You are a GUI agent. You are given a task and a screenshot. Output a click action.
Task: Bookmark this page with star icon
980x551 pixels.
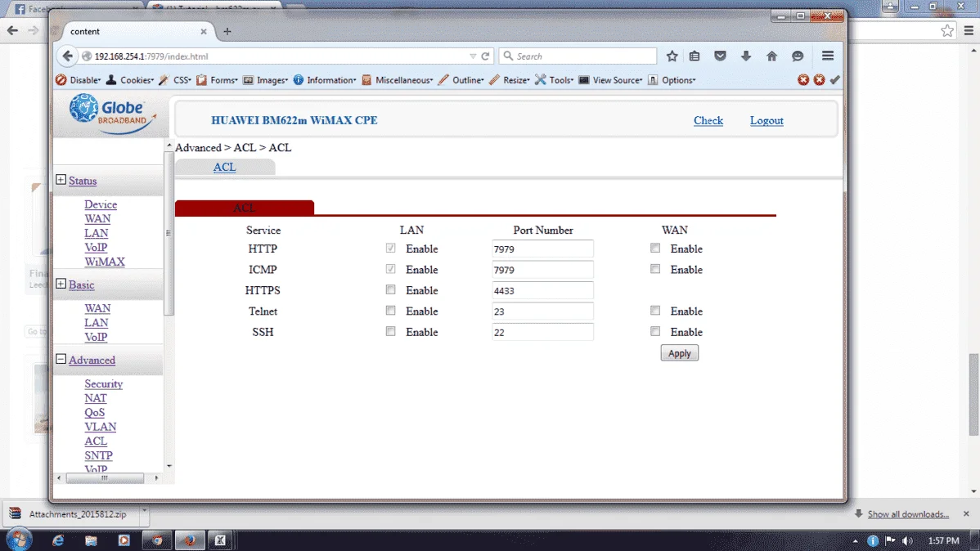(672, 56)
